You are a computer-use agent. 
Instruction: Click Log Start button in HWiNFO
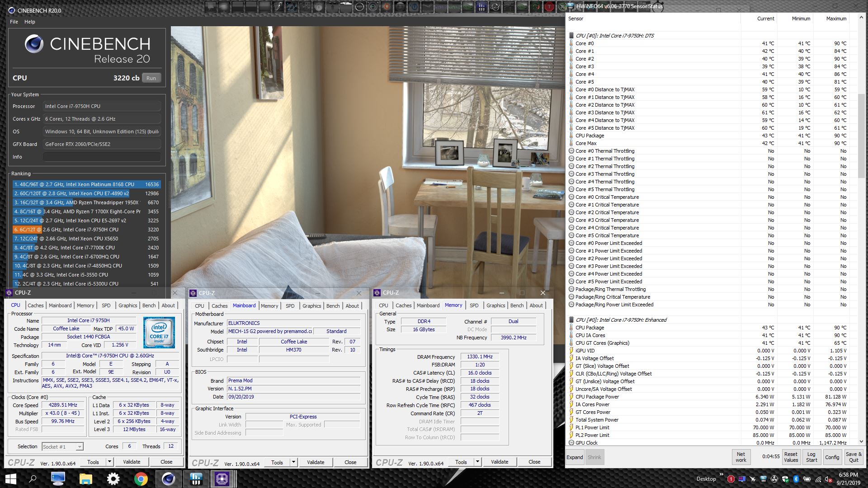[811, 457]
